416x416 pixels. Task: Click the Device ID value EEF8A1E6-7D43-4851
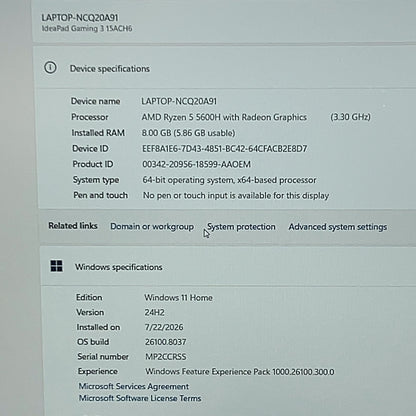pyautogui.click(x=225, y=149)
